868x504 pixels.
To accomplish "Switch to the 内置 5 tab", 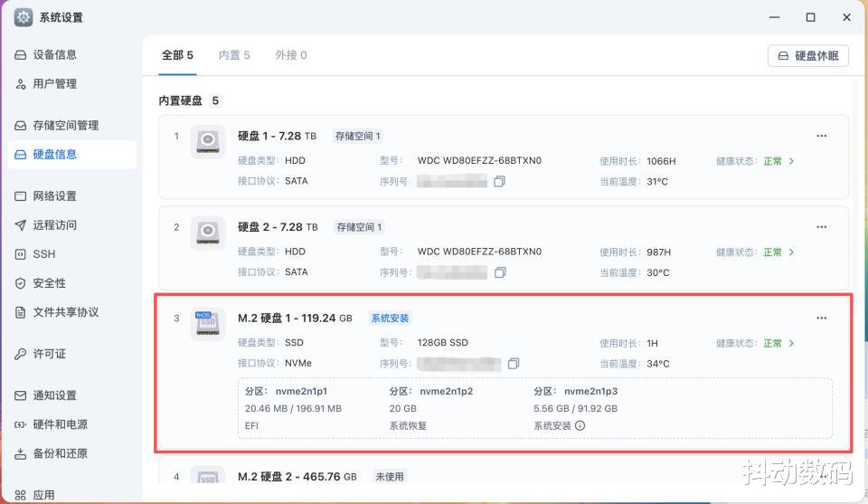I will tap(234, 55).
